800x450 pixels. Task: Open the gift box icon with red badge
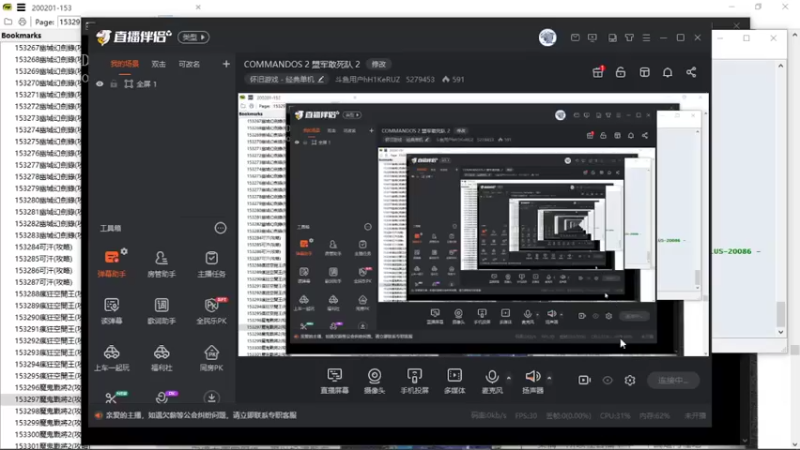click(x=598, y=72)
